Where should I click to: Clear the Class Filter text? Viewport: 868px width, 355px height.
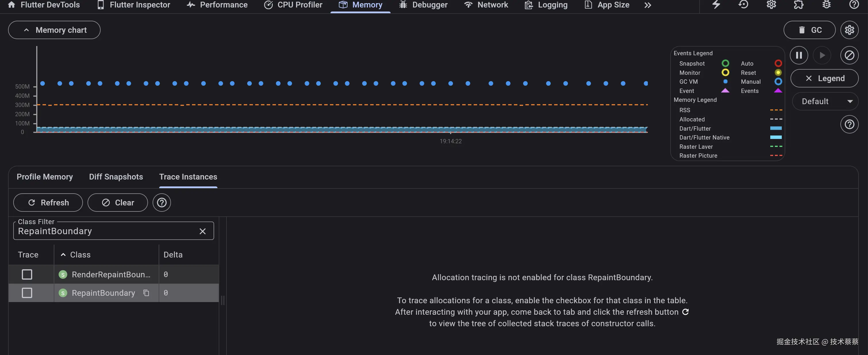202,231
